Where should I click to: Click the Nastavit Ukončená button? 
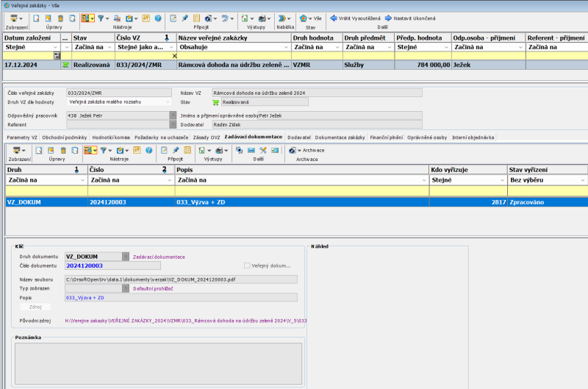click(x=409, y=17)
